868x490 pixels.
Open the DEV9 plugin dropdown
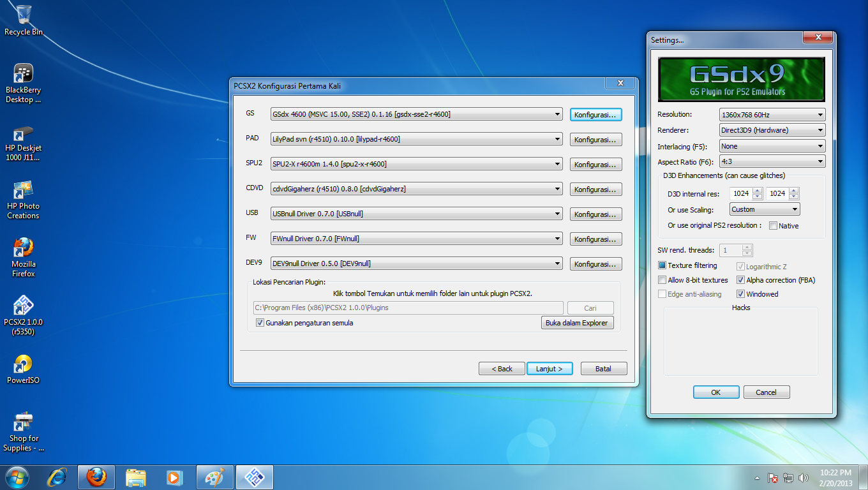417,264
